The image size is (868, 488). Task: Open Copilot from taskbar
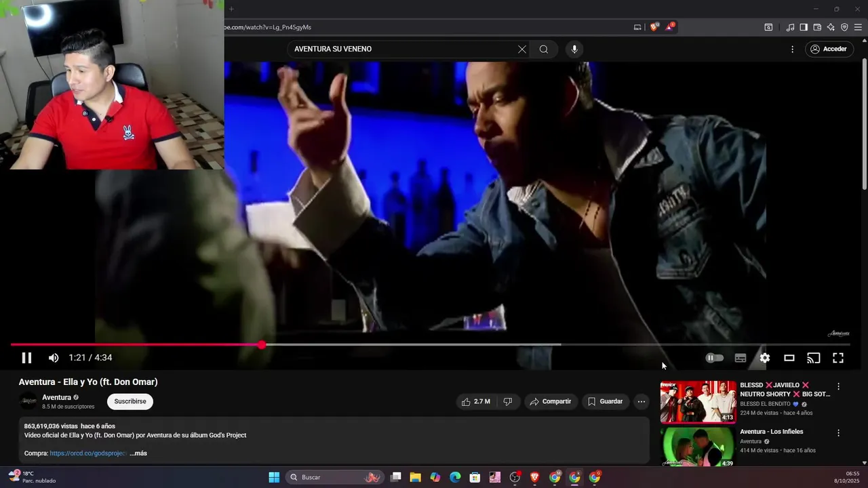[435, 477]
